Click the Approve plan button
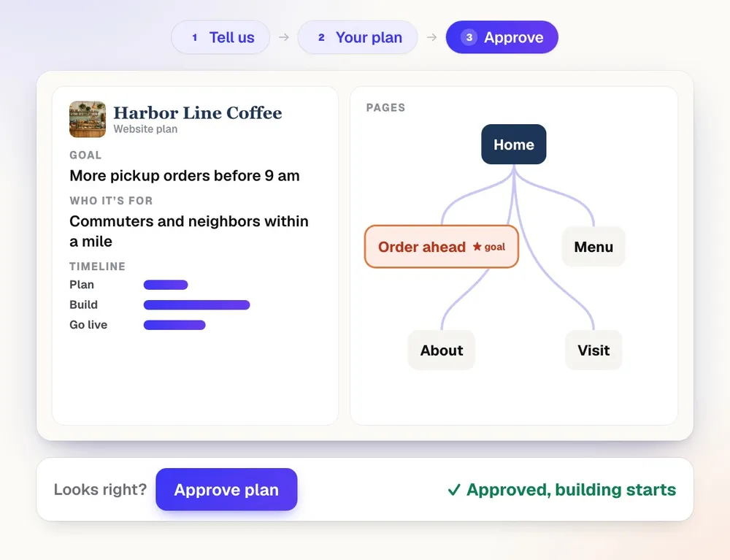 (x=226, y=489)
